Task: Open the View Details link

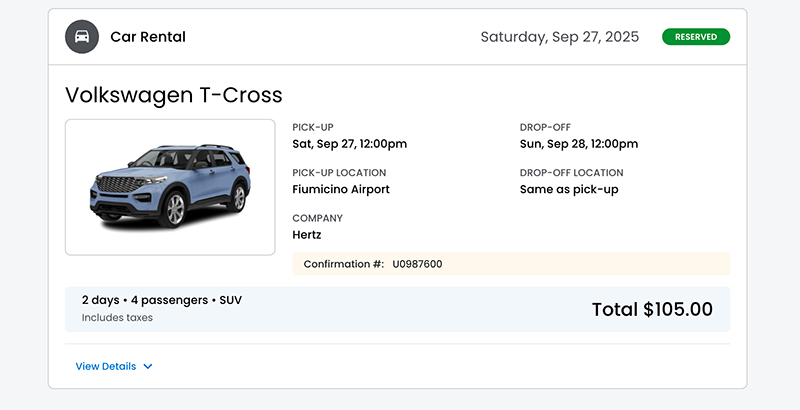Action: 106,366
